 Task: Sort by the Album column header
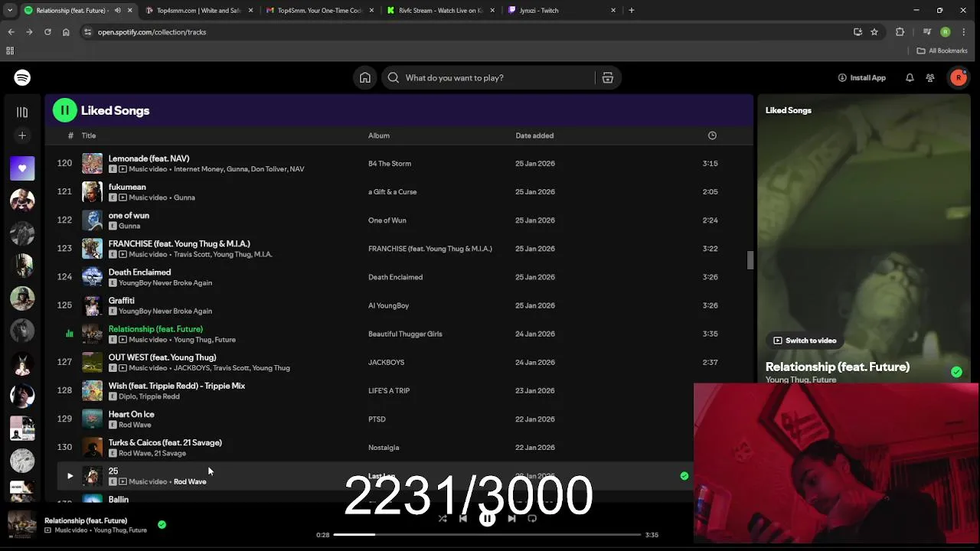[x=379, y=135]
